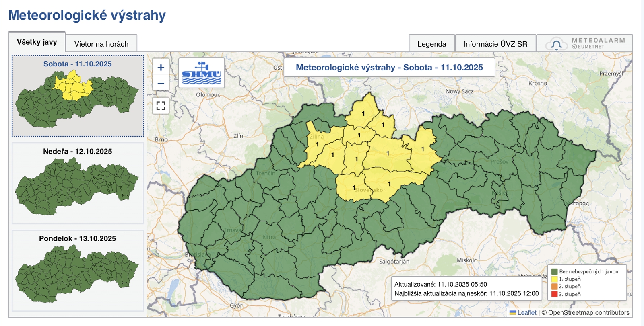644x326 pixels.
Task: Open the Legenda tab
Action: point(431,44)
